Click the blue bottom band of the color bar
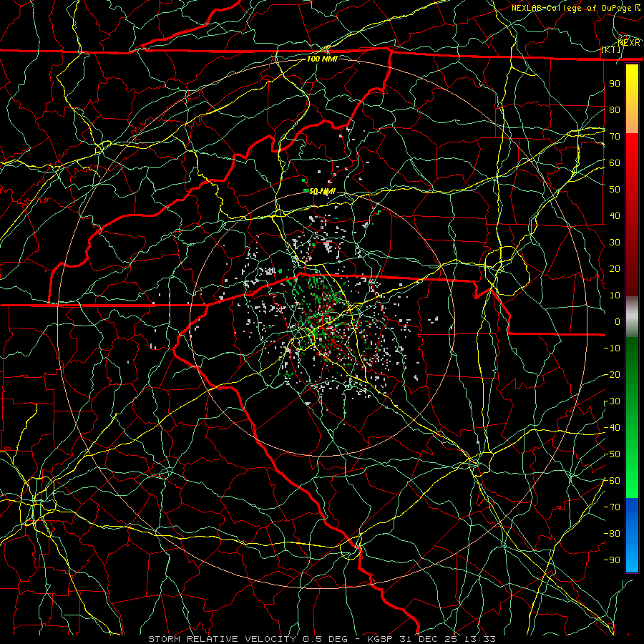 632,534
